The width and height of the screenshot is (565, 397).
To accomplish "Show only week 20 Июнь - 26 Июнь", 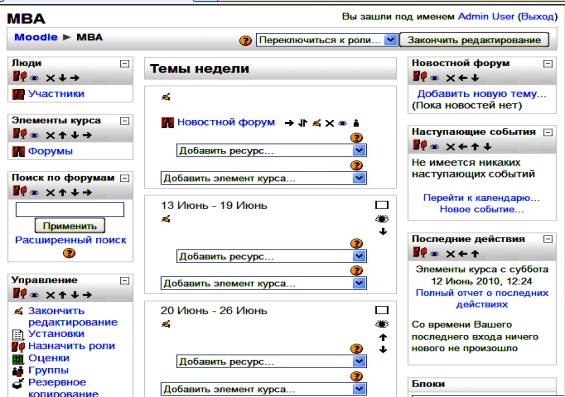I will [382, 310].
